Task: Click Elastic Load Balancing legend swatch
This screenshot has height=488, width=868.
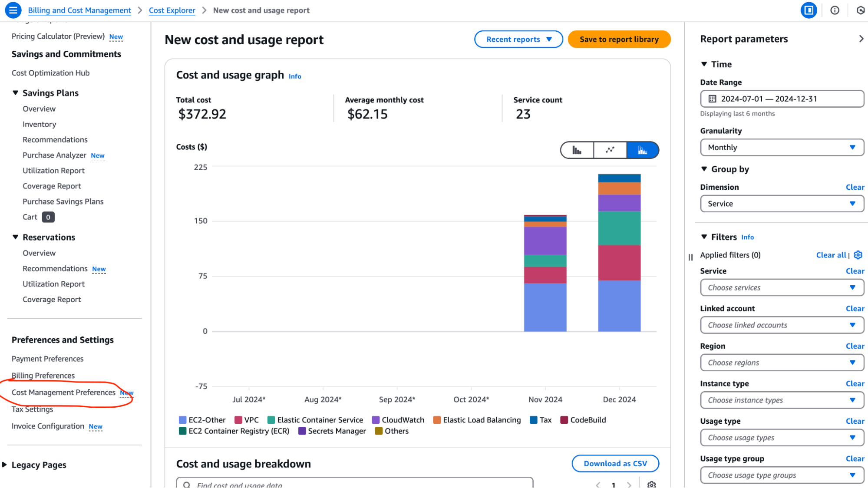Action: click(437, 420)
